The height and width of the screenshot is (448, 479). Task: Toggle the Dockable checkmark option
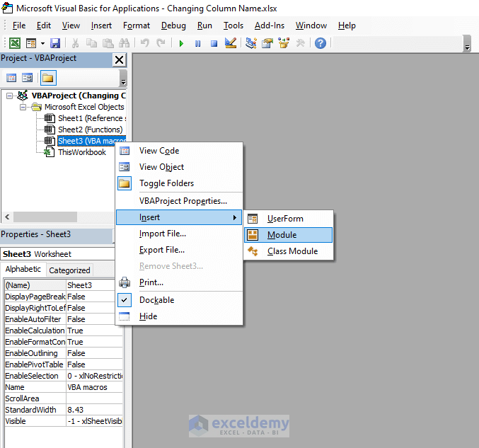click(179, 300)
